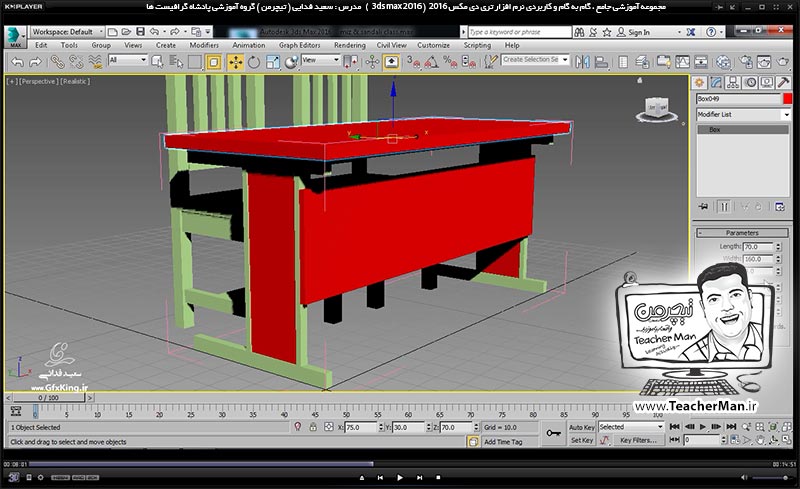The height and width of the screenshot is (489, 800).
Task: Click the [Perspective] viewport label
Action: (x=38, y=81)
